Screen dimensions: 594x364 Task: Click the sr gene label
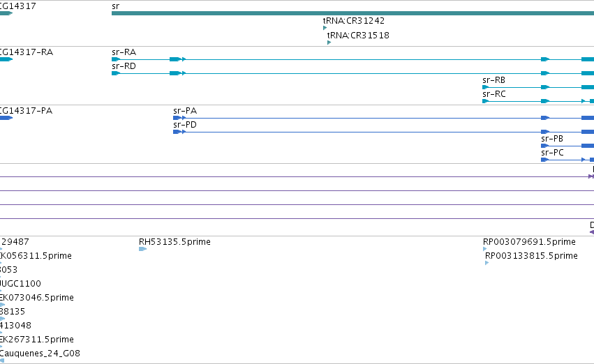click(x=116, y=6)
